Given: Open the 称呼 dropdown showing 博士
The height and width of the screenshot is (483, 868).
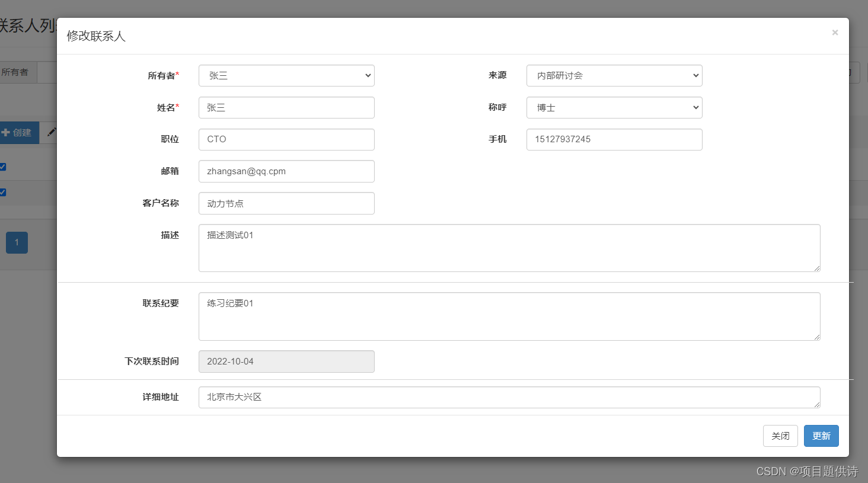Looking at the screenshot, I should click(614, 107).
